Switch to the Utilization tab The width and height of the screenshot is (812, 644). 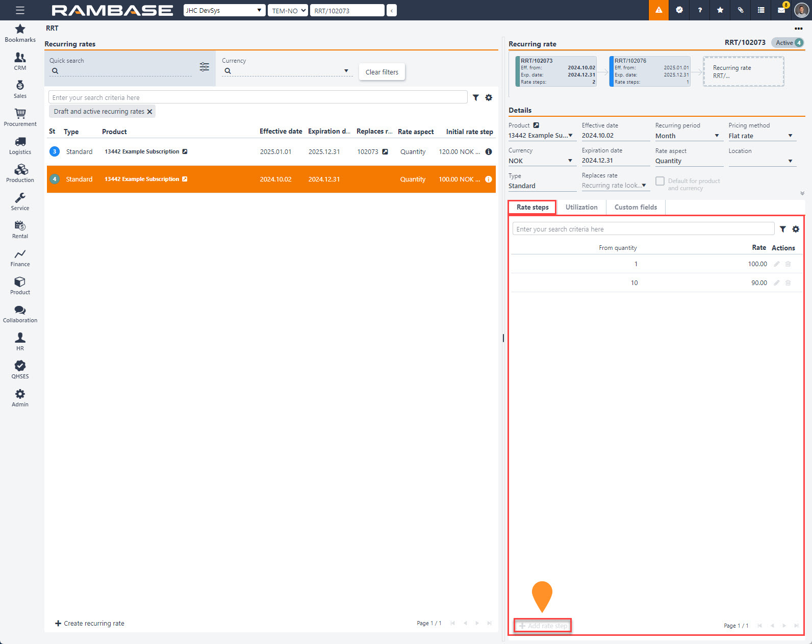581,207
